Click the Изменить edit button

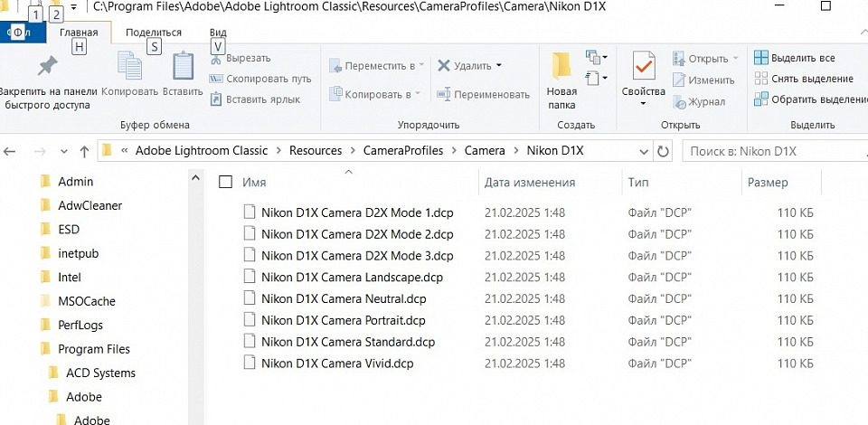pyautogui.click(x=703, y=80)
